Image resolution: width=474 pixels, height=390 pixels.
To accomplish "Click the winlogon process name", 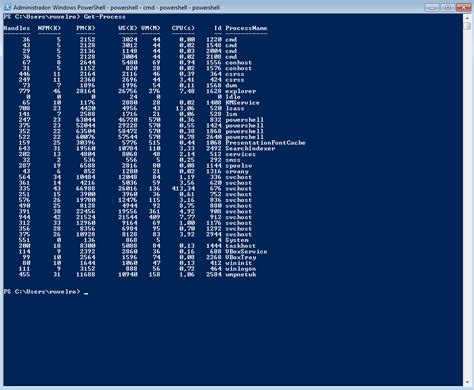I will [x=241, y=269].
